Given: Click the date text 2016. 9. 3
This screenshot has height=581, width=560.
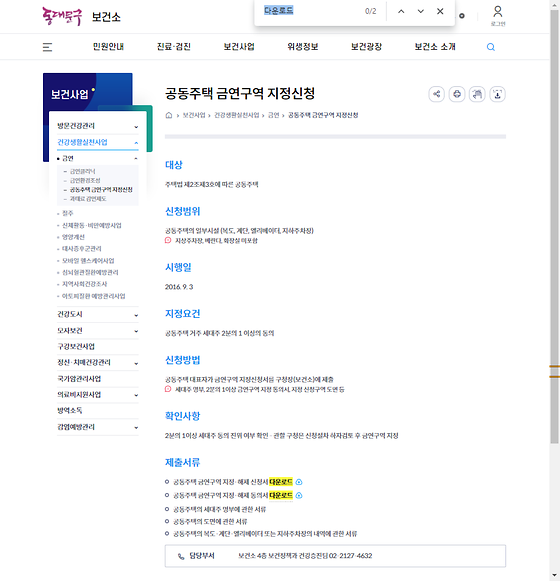Looking at the screenshot, I should 179,287.
